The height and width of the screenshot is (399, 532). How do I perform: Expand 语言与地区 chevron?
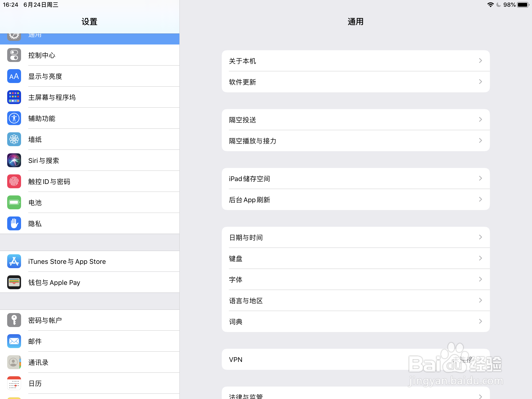[480, 300]
